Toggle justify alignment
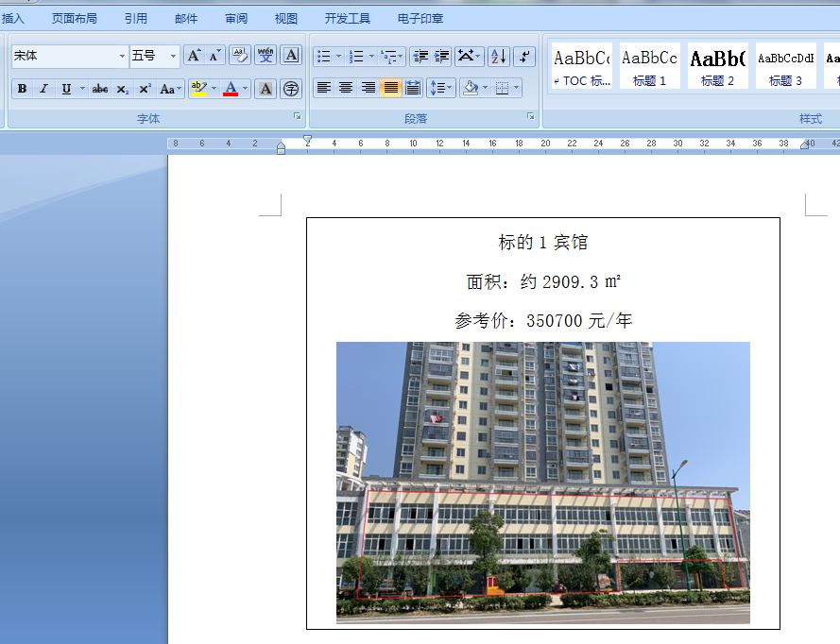The height and width of the screenshot is (644, 840). (x=390, y=88)
